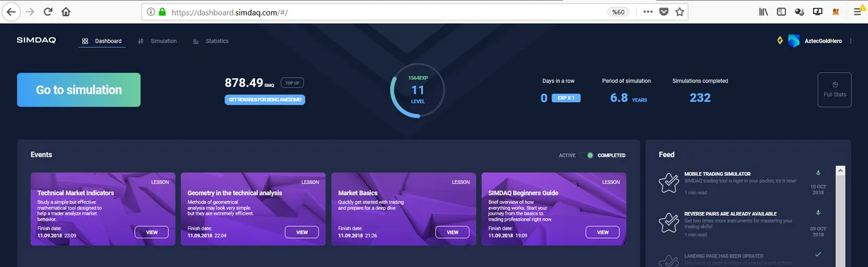The height and width of the screenshot is (267, 868).
Task: Open the Dashboard tab
Action: pos(102,41)
